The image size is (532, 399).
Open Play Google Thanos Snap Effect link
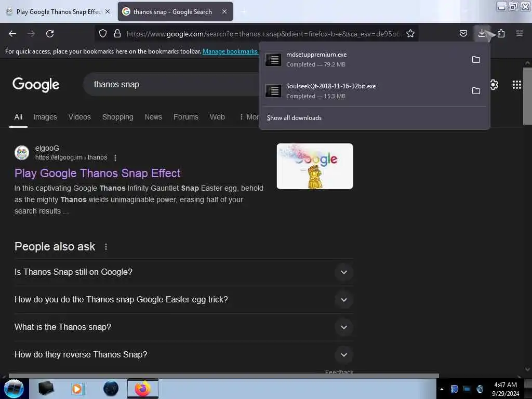coord(97,174)
